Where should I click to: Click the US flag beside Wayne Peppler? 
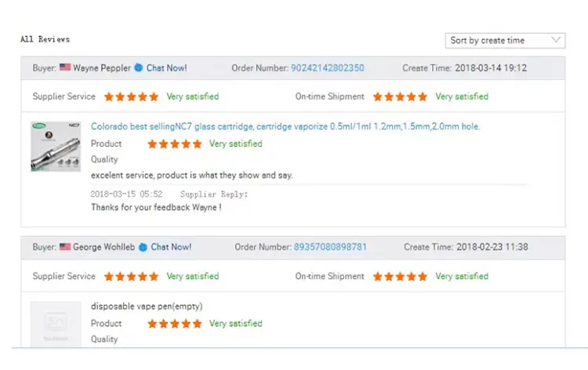(x=65, y=68)
